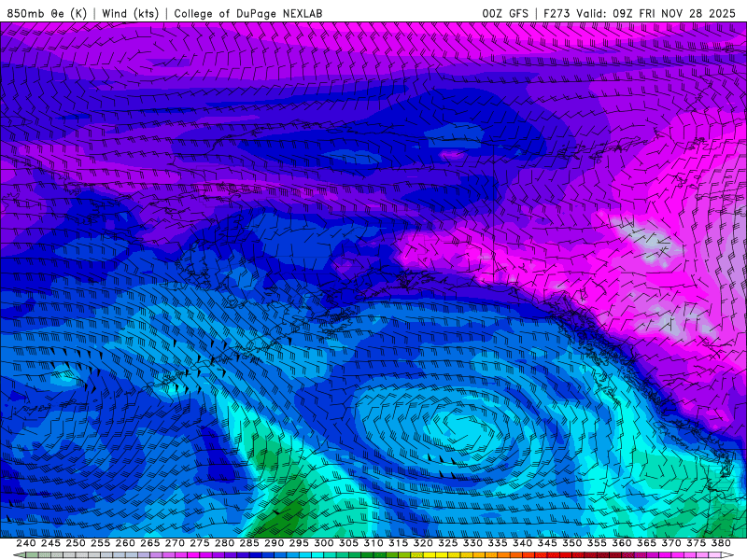Click the 370 colorbar scale label
The image size is (747, 560).
pos(671,543)
